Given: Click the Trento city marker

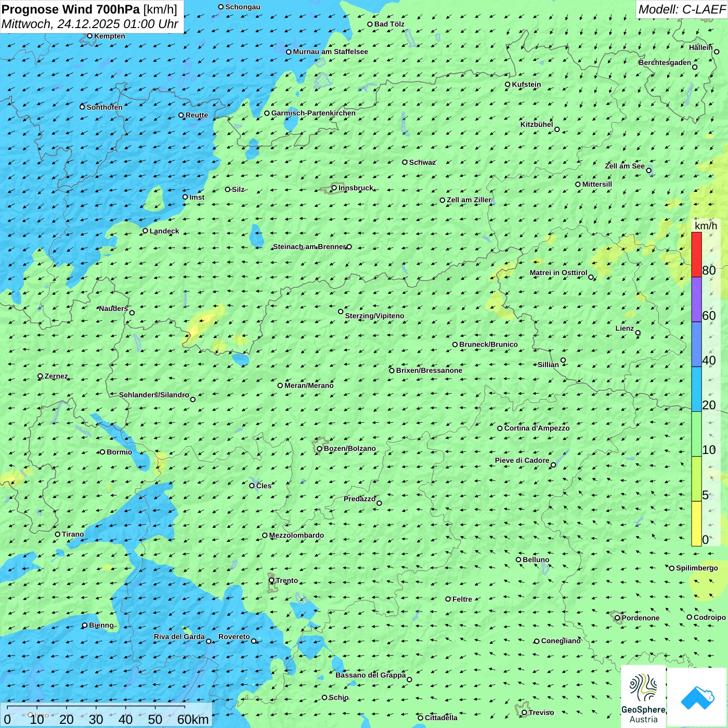Looking at the screenshot, I should point(271,580).
